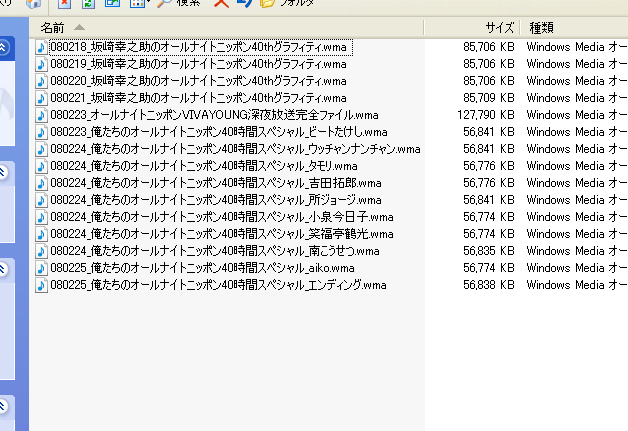
Task: Click the icon of the 小泉今日子 wma file
Action: 41,218
